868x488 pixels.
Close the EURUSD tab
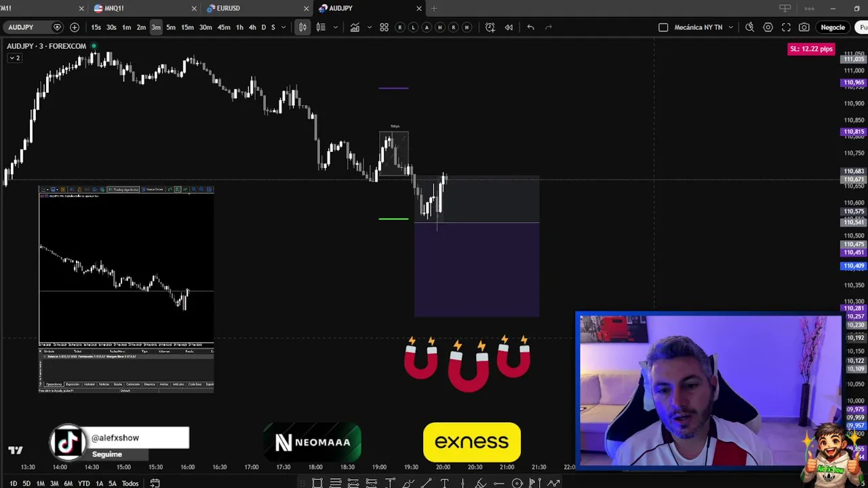pyautogui.click(x=307, y=8)
